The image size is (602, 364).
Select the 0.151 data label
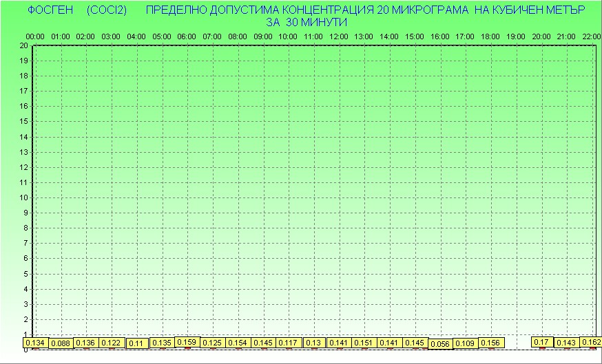click(x=364, y=343)
